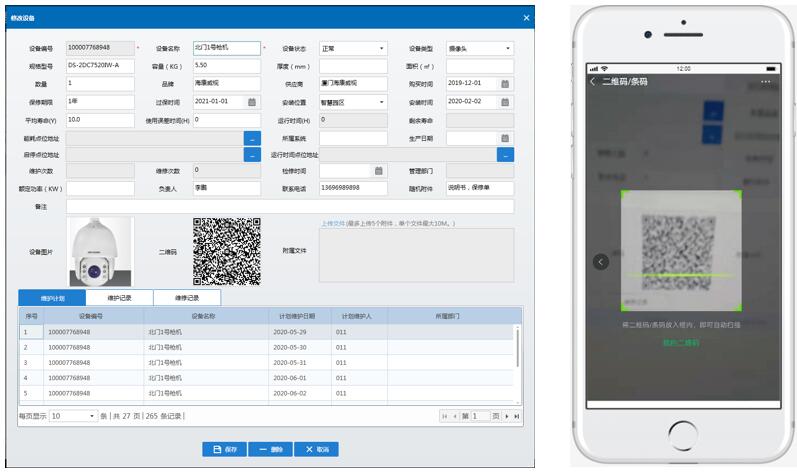797x472 pixels.
Task: Click supplier field 厦门海康威视
Action: 353,84
